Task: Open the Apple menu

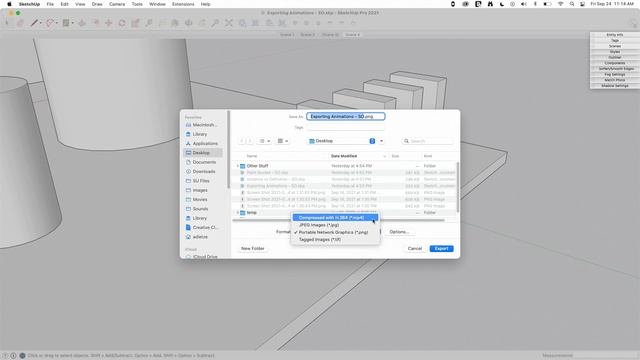Action: coord(9,4)
